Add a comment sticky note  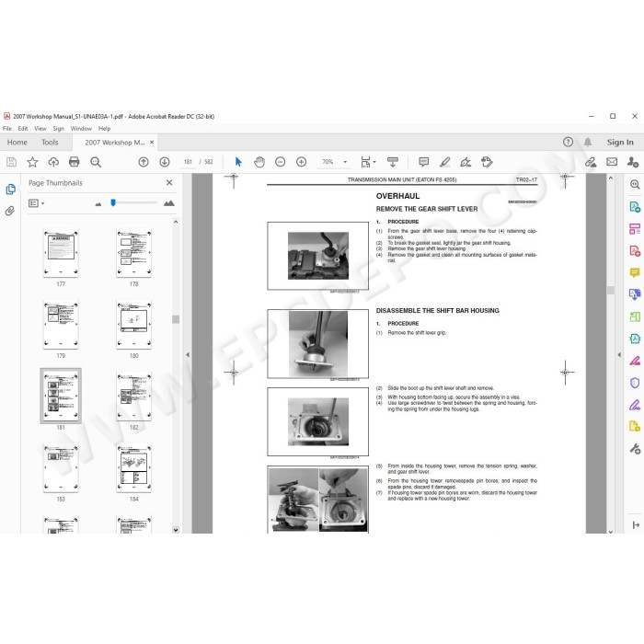click(x=423, y=162)
